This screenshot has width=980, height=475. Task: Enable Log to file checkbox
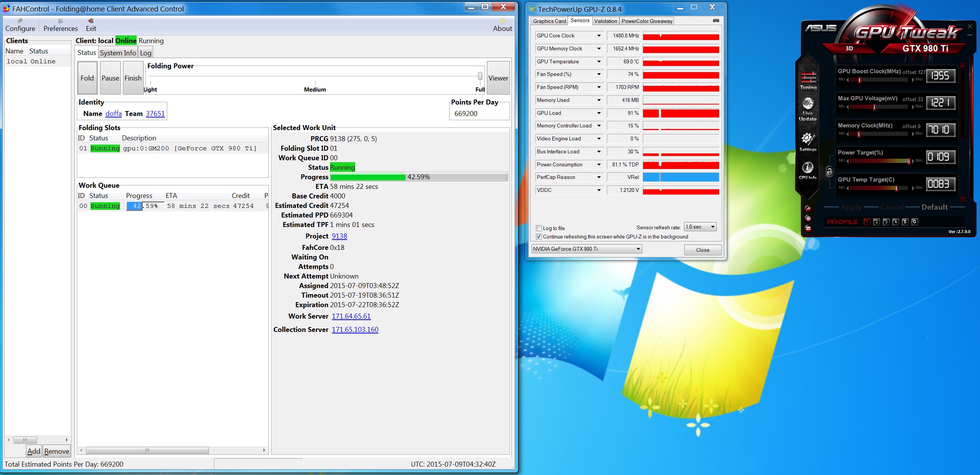click(x=539, y=228)
